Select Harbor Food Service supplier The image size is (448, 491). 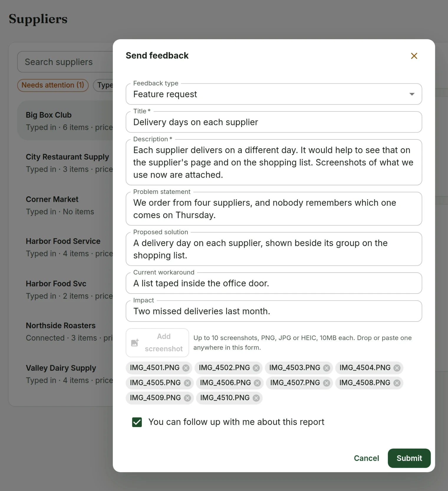[x=65, y=247]
